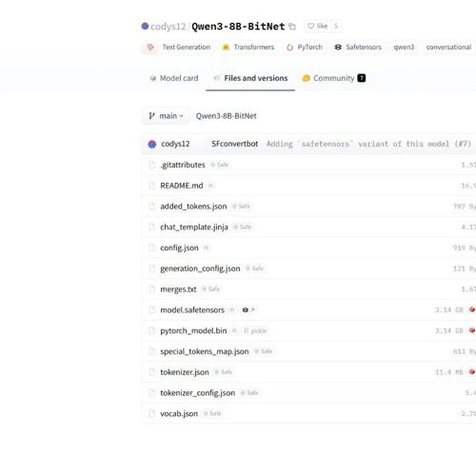Copy the model name with the copy icon
476x476 pixels.
pos(292,27)
